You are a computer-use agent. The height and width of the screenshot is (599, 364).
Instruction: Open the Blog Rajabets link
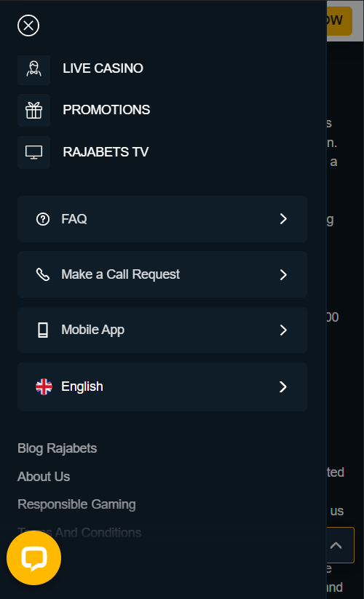pyautogui.click(x=58, y=448)
